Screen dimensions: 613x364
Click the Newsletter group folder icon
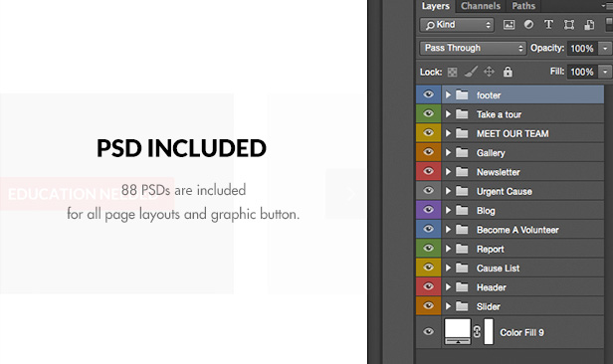point(462,171)
